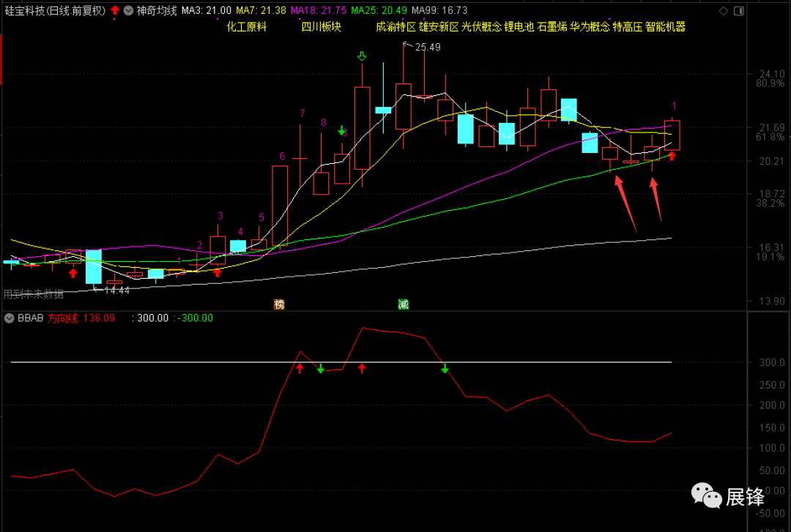Click the purple count number 7 marker
The image size is (791, 532).
(302, 113)
